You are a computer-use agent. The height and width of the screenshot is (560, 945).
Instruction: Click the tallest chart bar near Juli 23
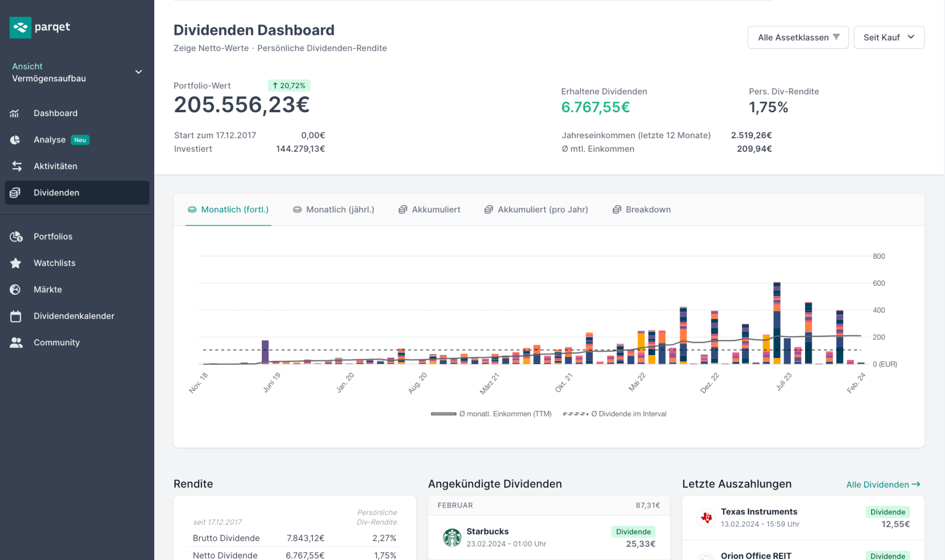click(x=777, y=323)
